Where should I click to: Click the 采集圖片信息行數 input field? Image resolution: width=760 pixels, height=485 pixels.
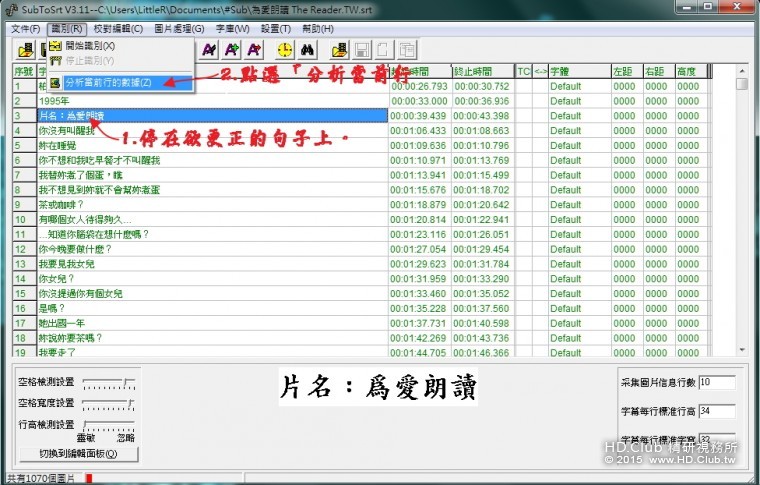717,382
